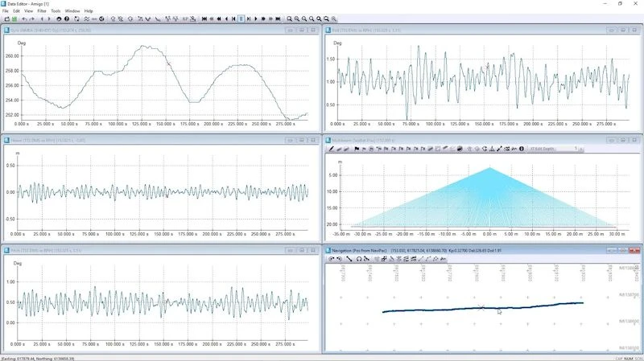
Task: Click the Undo arrow in the main toolbar
Action: tap(25, 18)
